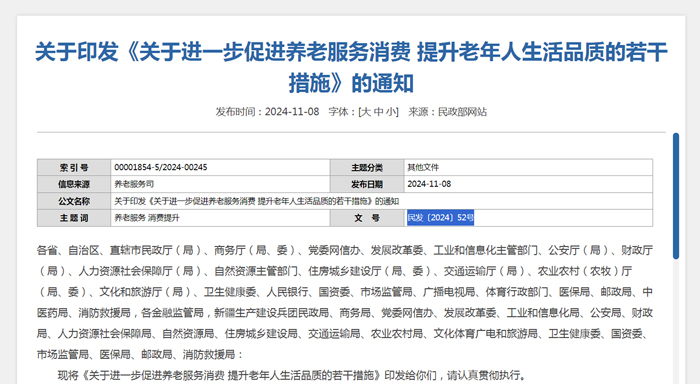Click the 2024-11-08 date in the table
Image resolution: width=700 pixels, height=384 pixels.
click(429, 184)
